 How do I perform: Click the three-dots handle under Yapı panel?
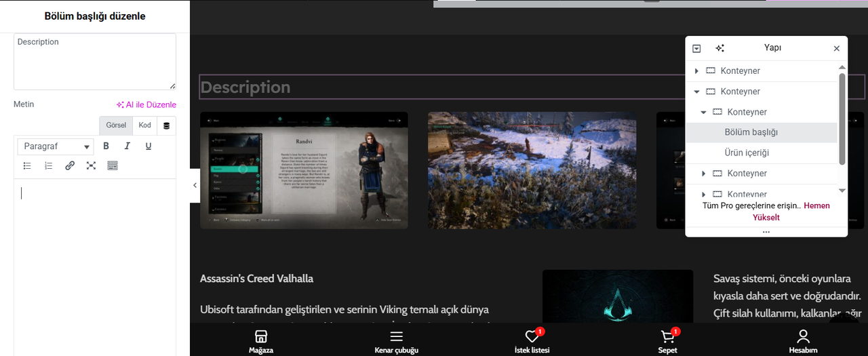tap(766, 232)
